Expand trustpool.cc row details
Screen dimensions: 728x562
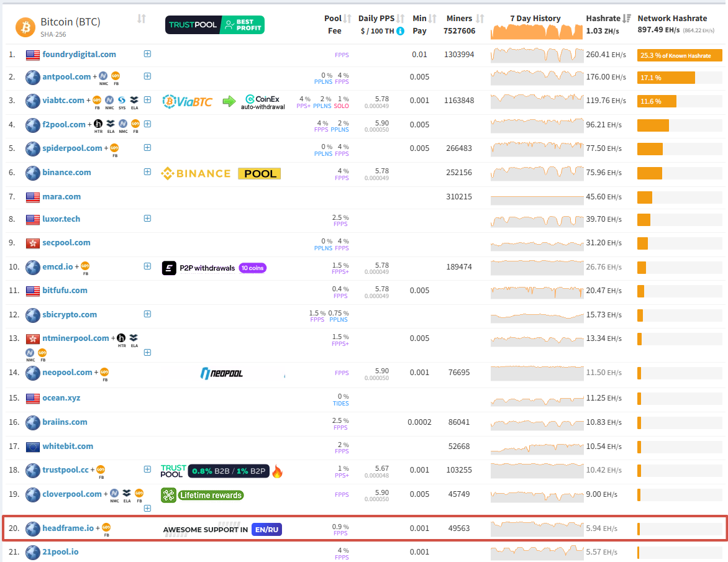tap(147, 469)
